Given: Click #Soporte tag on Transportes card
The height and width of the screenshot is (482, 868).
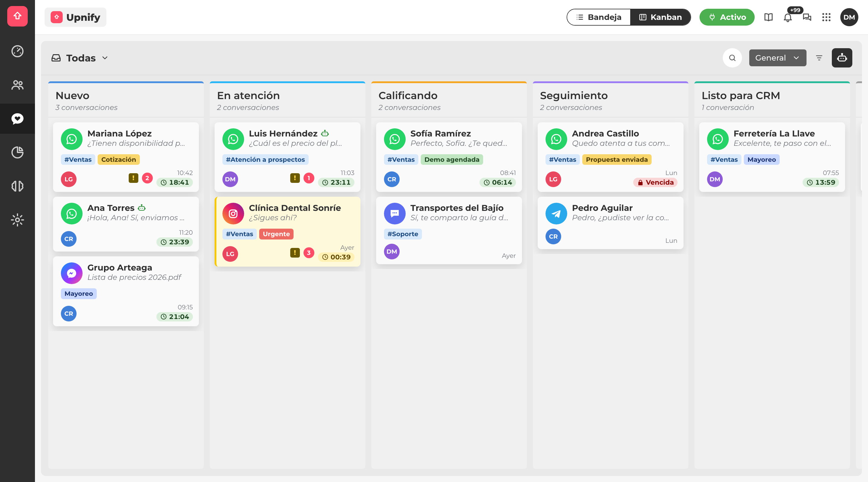Looking at the screenshot, I should 403,234.
